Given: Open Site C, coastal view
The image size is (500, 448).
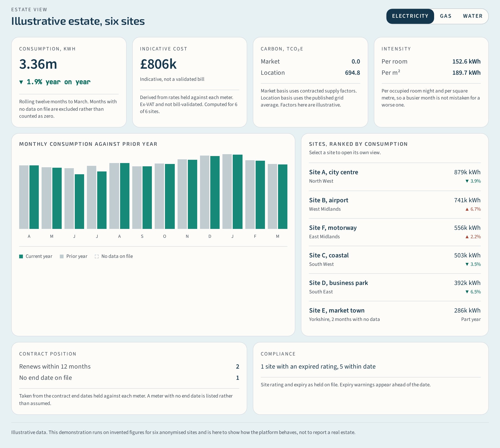Looking at the screenshot, I should [x=395, y=260].
